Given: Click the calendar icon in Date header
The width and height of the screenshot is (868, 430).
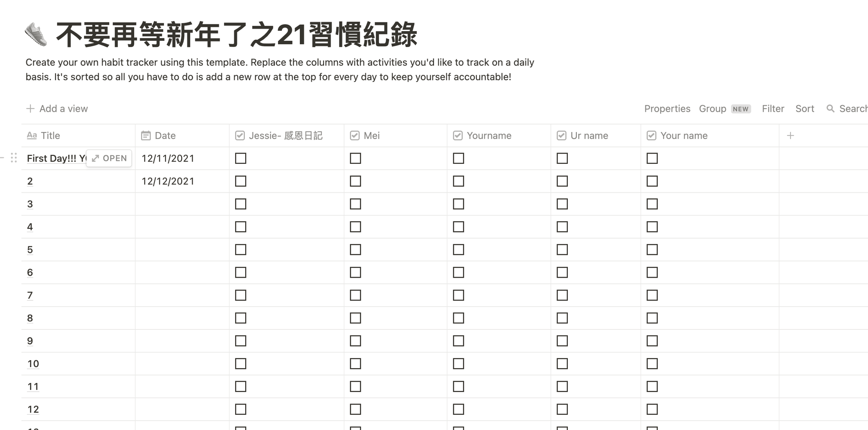Looking at the screenshot, I should pos(146,136).
